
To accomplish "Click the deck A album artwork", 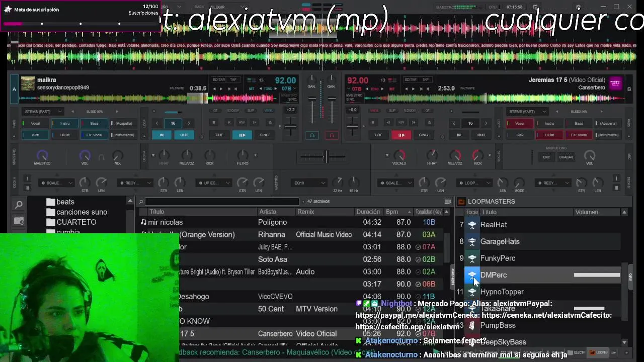I will [x=28, y=83].
